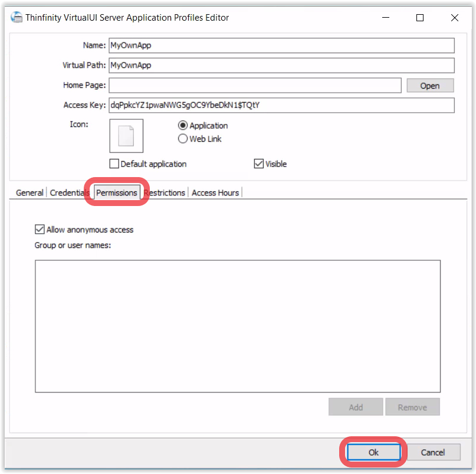Uncheck the Visible checkbox

coord(258,164)
